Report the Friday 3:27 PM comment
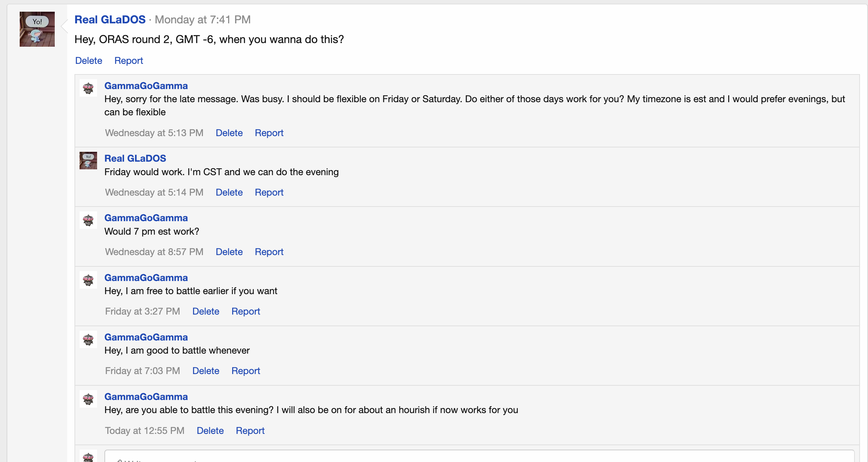Viewport: 868px width, 462px height. pyautogui.click(x=246, y=311)
